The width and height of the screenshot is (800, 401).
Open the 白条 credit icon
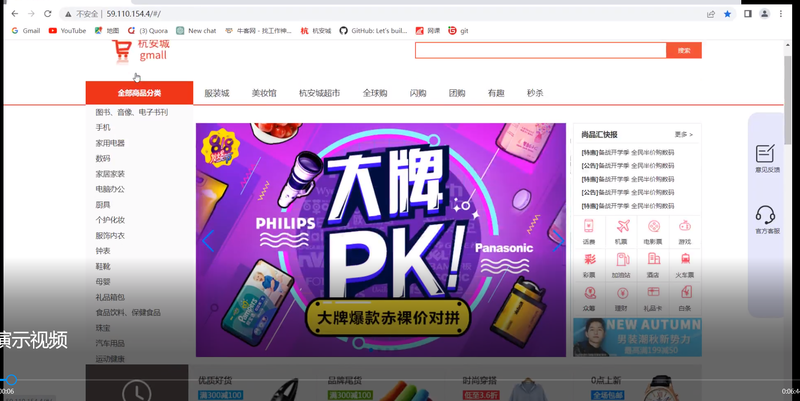coord(685,299)
